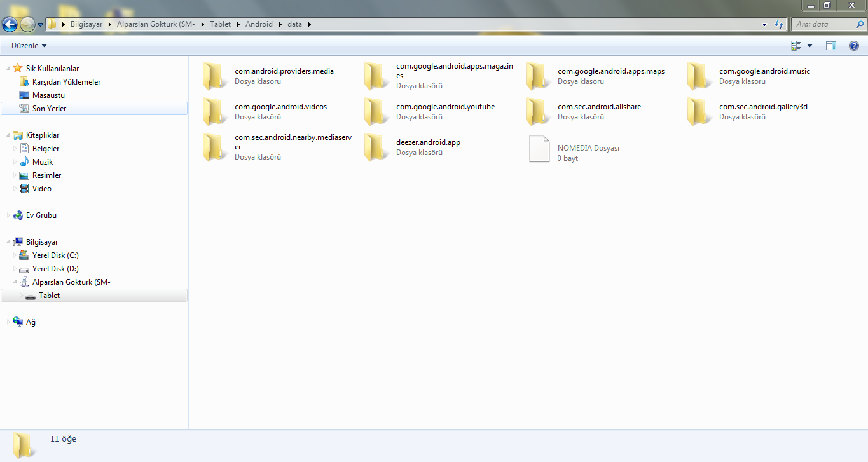Collapse the Bilgisayar tree node
Screen dimensions: 868x462
[8, 241]
